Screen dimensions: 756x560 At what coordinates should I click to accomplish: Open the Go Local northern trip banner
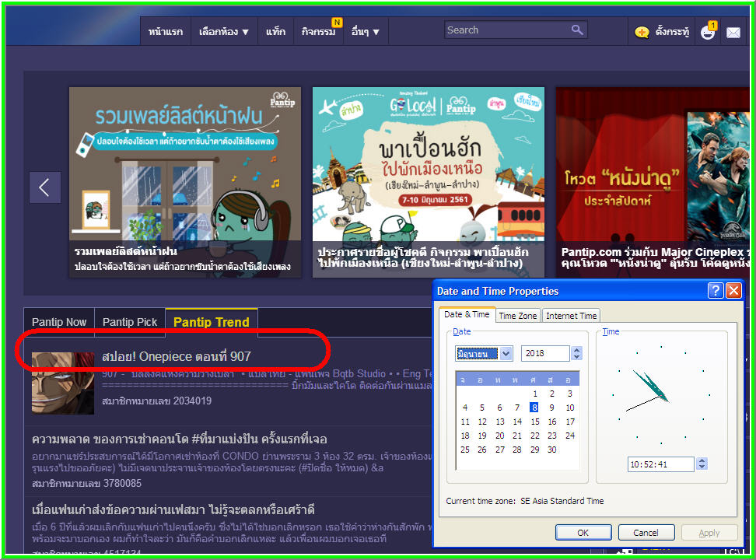(428, 182)
